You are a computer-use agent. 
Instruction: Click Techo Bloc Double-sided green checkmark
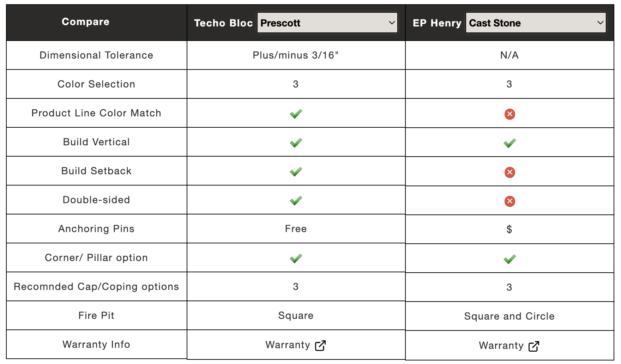pyautogui.click(x=296, y=200)
